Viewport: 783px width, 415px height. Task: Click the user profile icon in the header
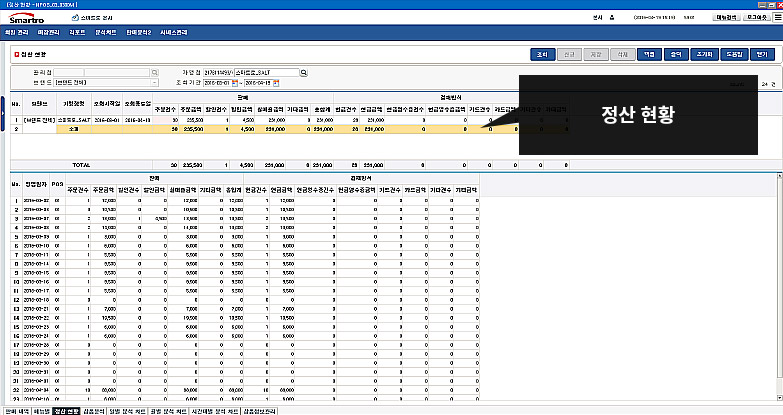[612, 17]
